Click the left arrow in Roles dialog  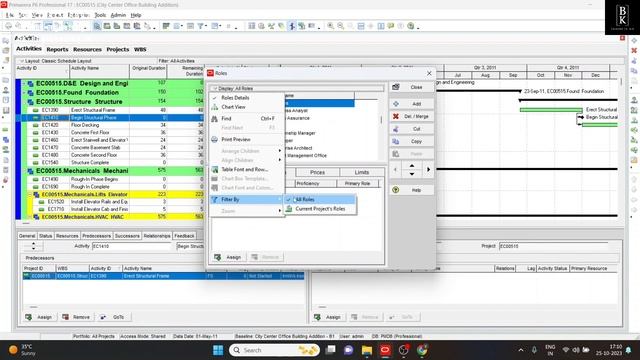click(396, 169)
